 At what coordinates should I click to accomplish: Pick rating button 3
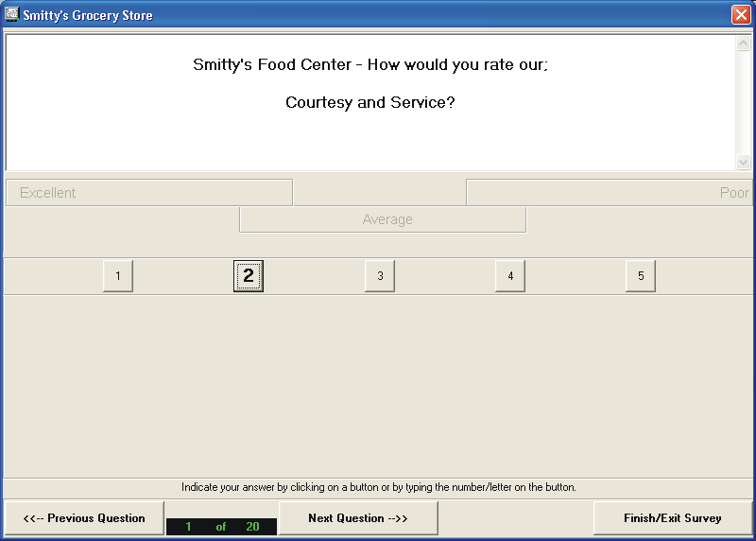click(x=380, y=276)
